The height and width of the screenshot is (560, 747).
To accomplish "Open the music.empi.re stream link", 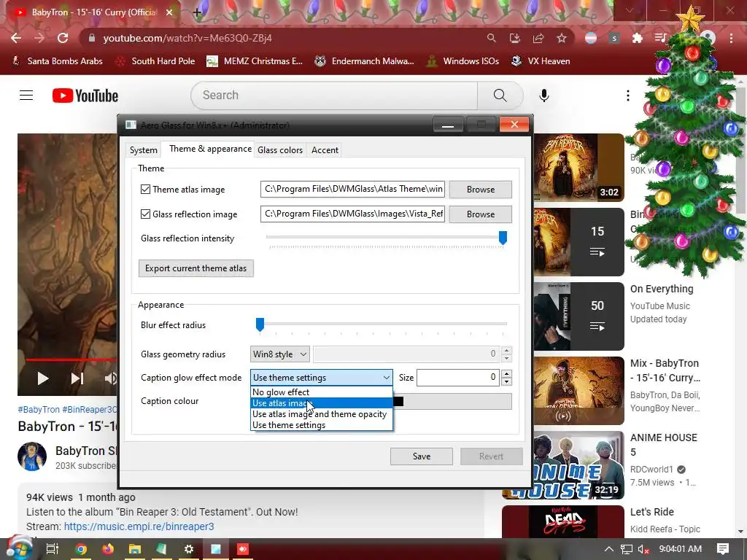I will click(x=139, y=526).
